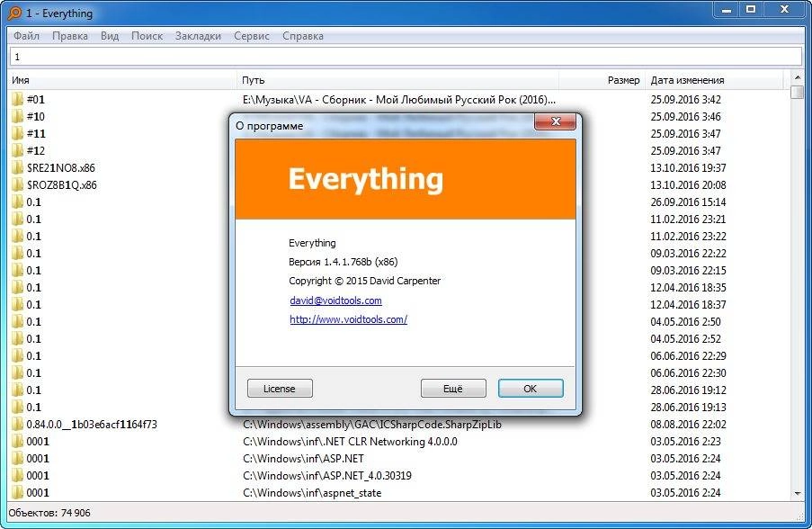Sort results by the Путь column header
812x529 pixels.
[397, 80]
